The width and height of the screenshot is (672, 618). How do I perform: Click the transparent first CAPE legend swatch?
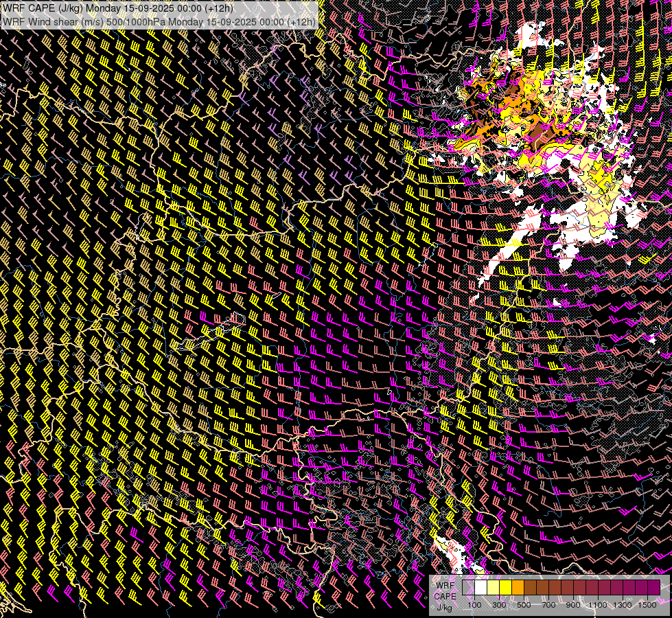[x=468, y=587]
